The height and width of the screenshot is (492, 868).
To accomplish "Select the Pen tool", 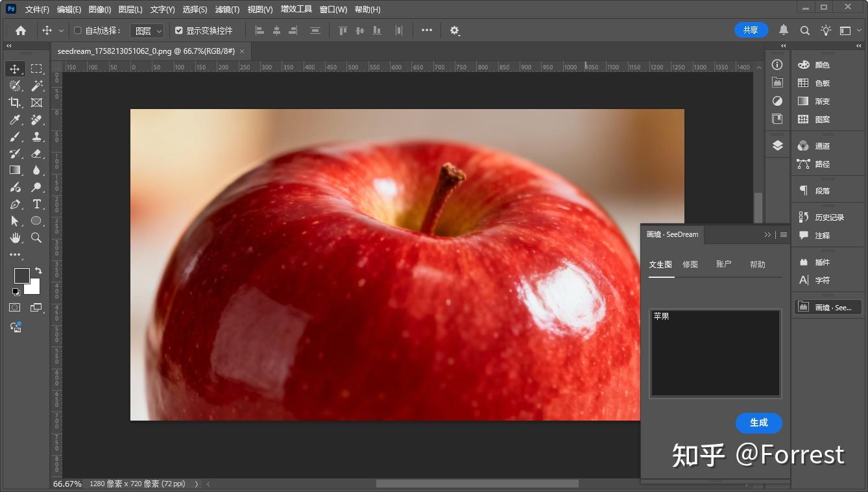I will pyautogui.click(x=15, y=204).
